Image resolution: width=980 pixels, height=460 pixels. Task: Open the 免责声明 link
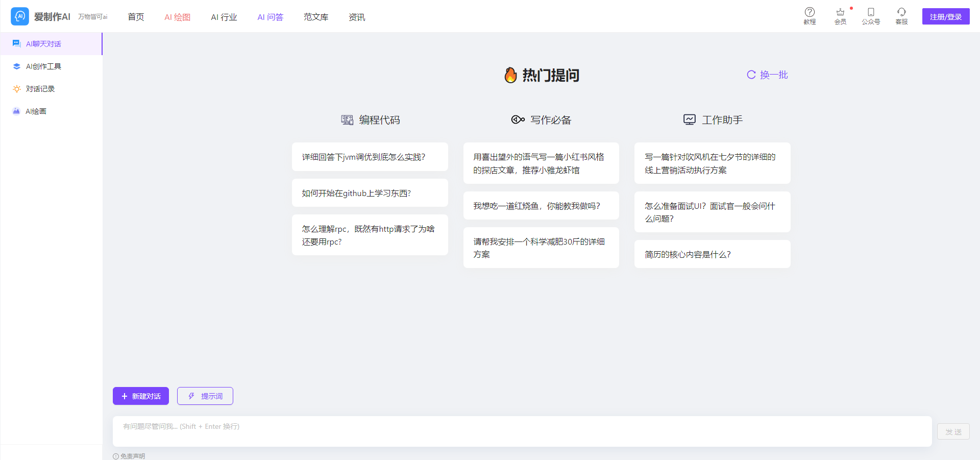(x=133, y=456)
